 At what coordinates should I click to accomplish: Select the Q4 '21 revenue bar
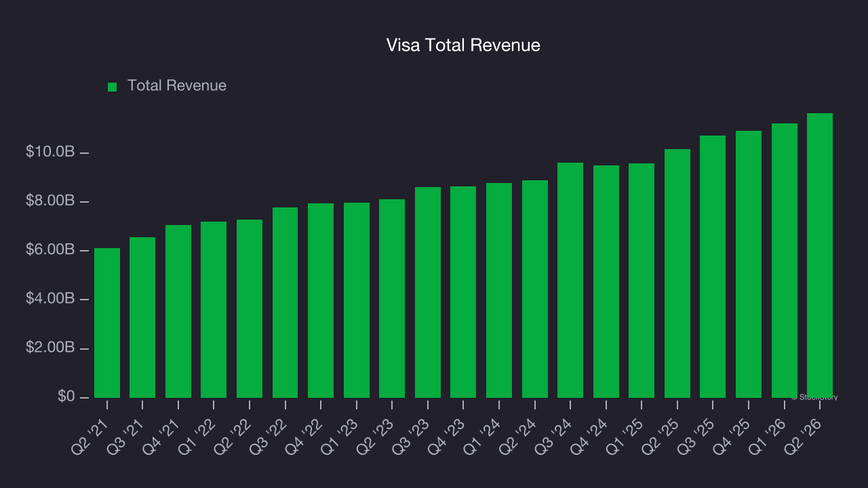point(178,311)
